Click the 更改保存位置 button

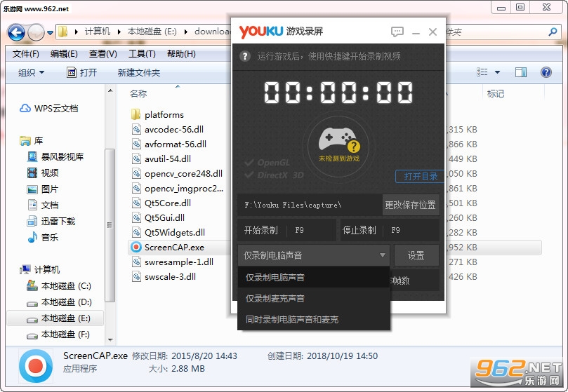click(x=411, y=205)
